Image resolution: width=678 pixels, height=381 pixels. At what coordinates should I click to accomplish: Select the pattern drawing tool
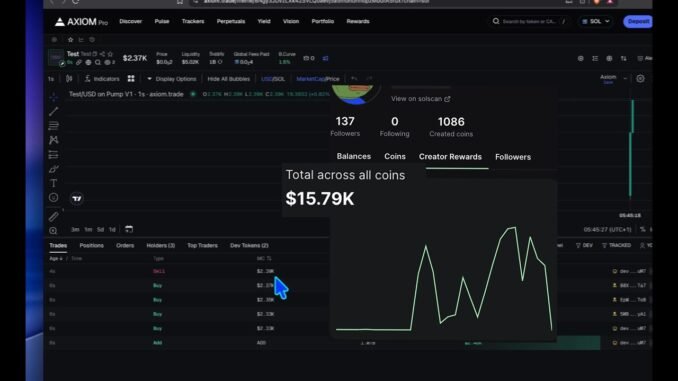[x=54, y=140]
